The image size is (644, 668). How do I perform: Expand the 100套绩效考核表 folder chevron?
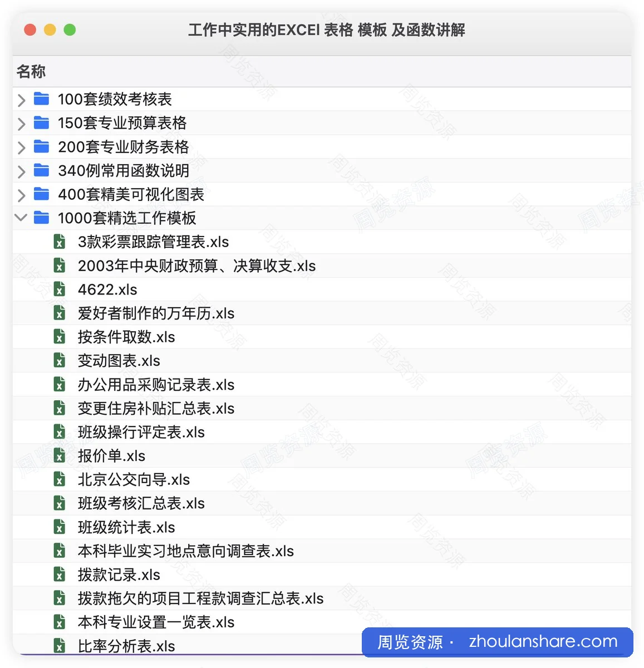(22, 100)
